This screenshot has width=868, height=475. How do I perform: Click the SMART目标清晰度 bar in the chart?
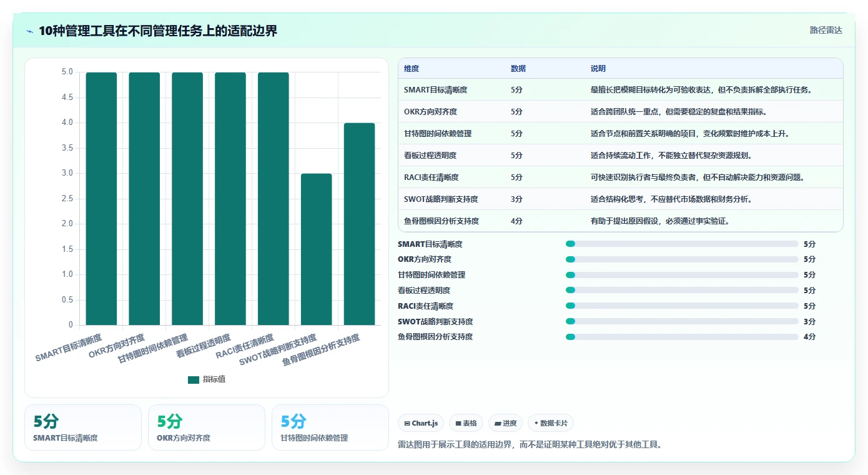(101, 199)
